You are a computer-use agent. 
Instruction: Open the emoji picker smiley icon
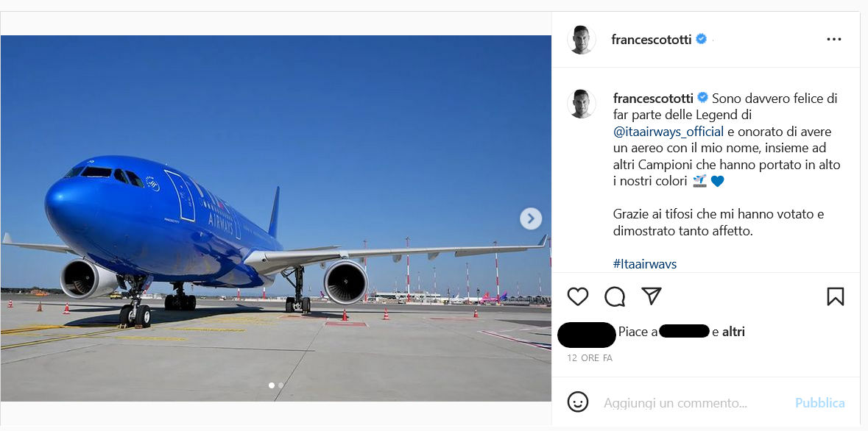click(578, 402)
